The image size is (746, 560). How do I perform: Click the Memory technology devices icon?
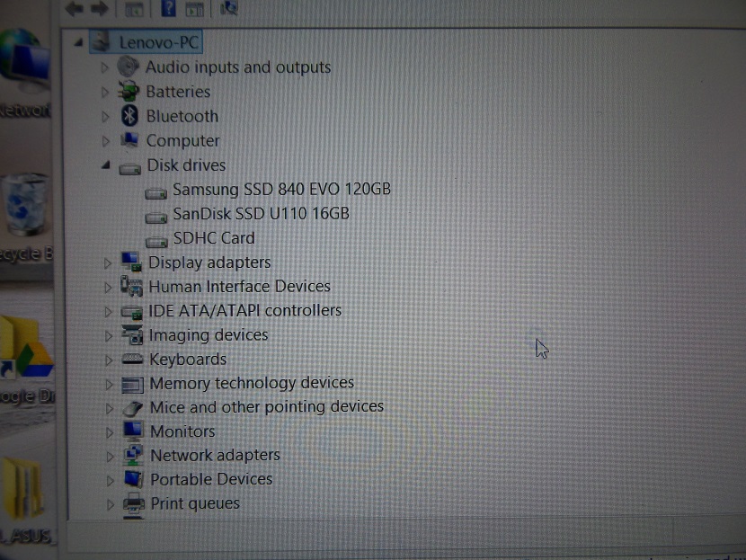pyautogui.click(x=133, y=385)
